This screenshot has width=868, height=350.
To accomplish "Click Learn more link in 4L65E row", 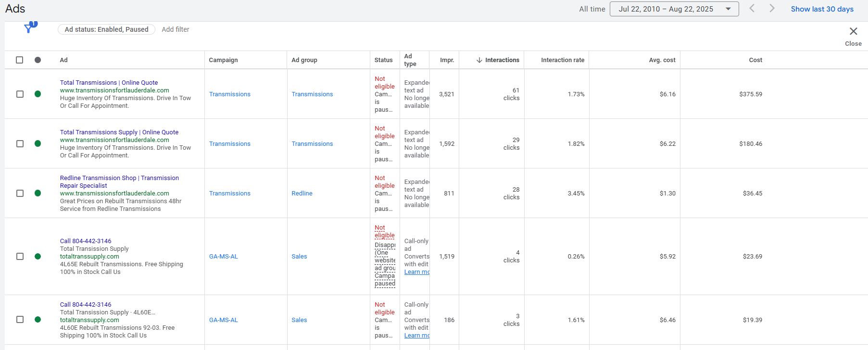I will pyautogui.click(x=416, y=272).
